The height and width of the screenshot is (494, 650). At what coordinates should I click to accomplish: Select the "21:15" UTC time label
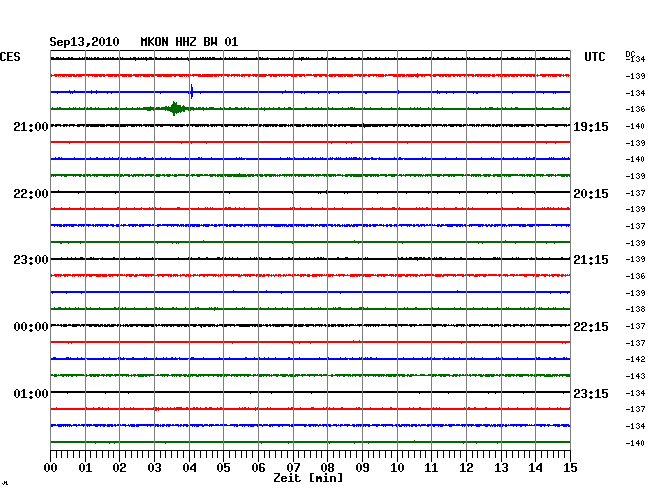pos(591,260)
